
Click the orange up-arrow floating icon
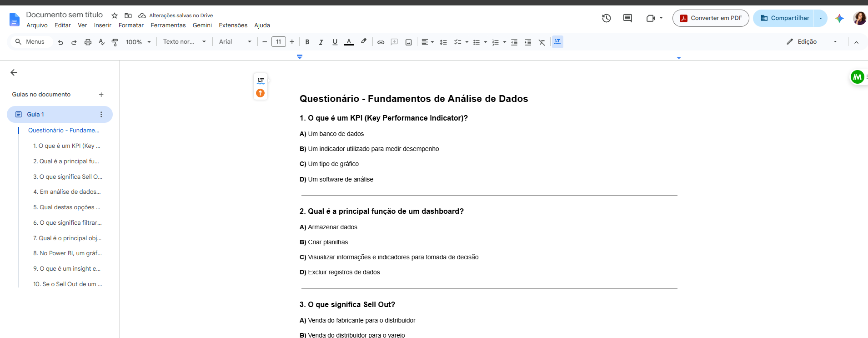coord(261,93)
